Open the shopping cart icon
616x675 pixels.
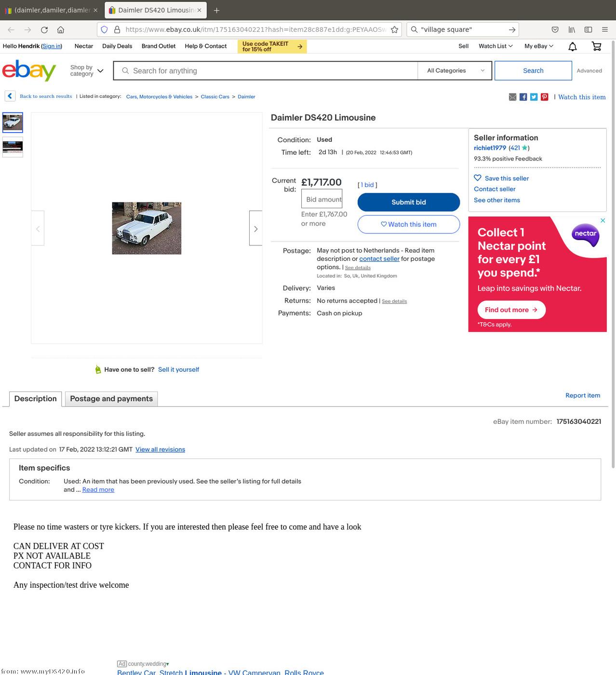596,46
